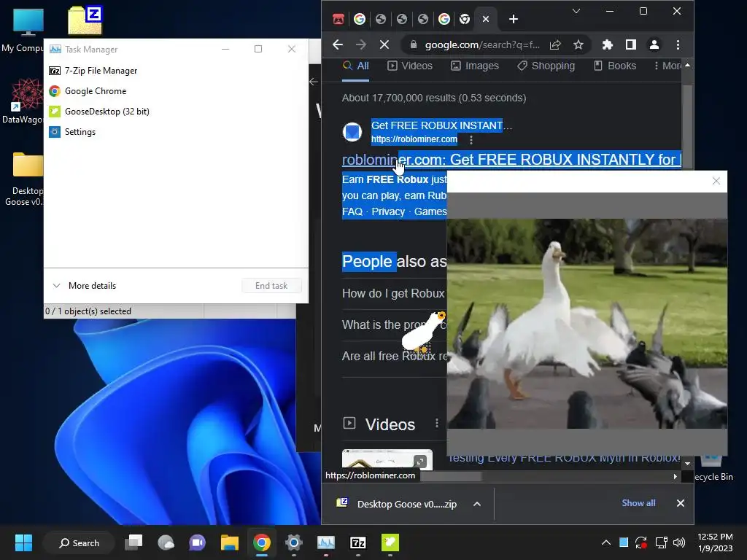
Task: Open volume speaker tray icon
Action: tap(679, 542)
